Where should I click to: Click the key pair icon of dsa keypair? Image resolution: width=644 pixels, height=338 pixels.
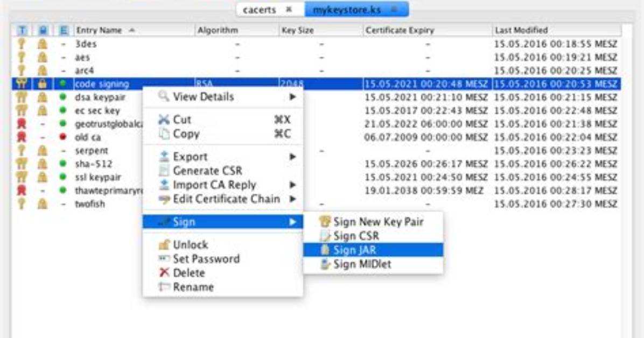(22, 97)
